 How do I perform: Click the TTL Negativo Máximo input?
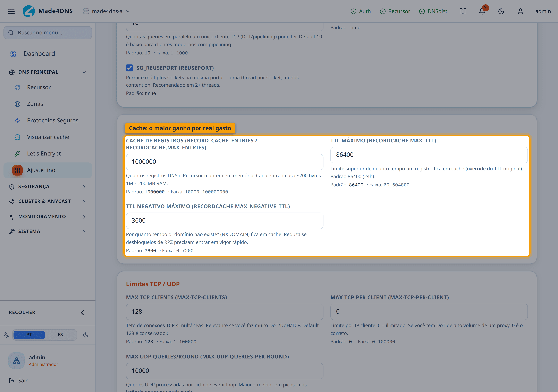point(225,221)
